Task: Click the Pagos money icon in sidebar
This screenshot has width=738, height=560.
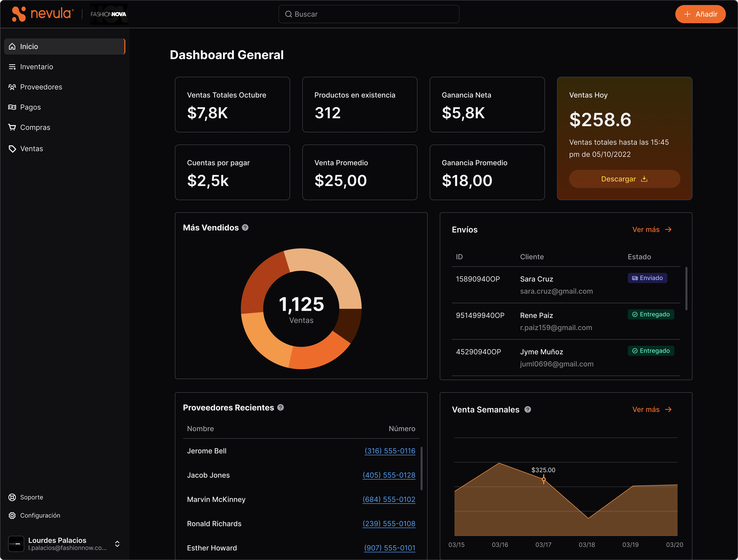Action: coord(12,107)
